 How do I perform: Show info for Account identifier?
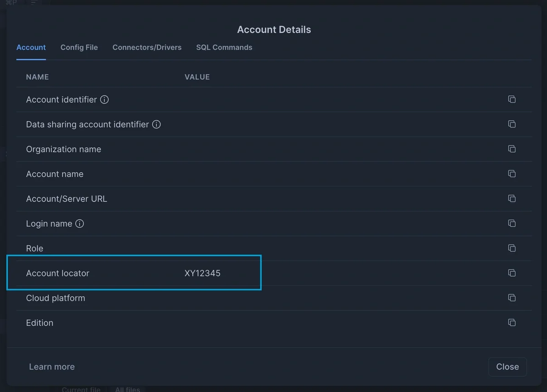tap(104, 99)
